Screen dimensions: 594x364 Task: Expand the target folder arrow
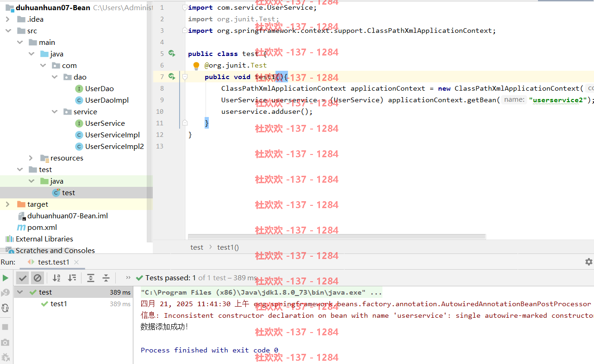tap(8, 204)
